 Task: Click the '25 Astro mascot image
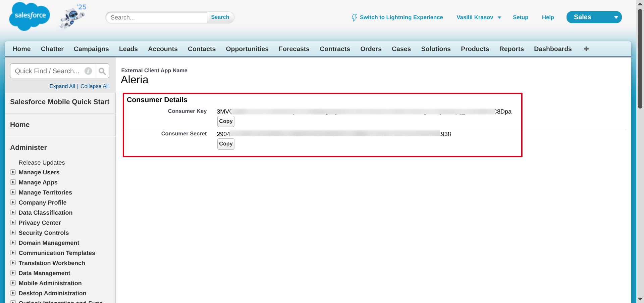73,16
